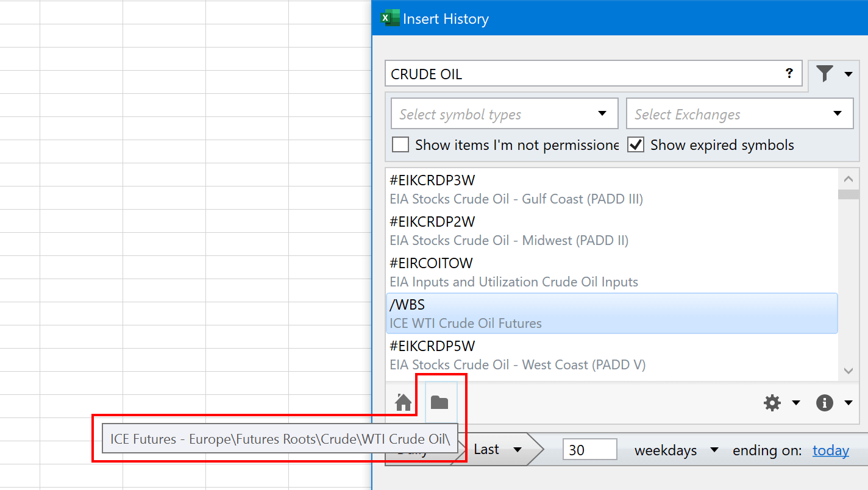Open the Select Exchanges dropdown
Image resolution: width=868 pixels, height=490 pixels.
(740, 114)
